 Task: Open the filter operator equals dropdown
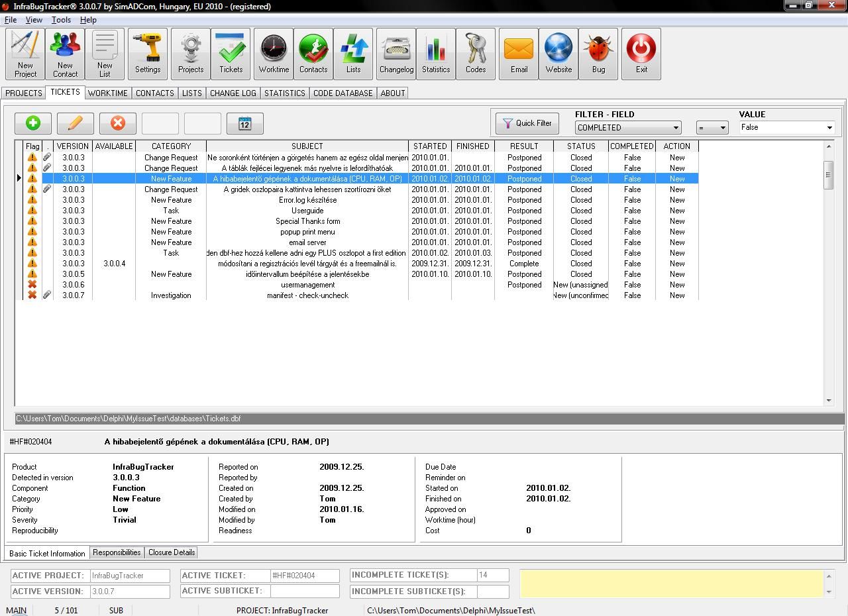point(712,127)
